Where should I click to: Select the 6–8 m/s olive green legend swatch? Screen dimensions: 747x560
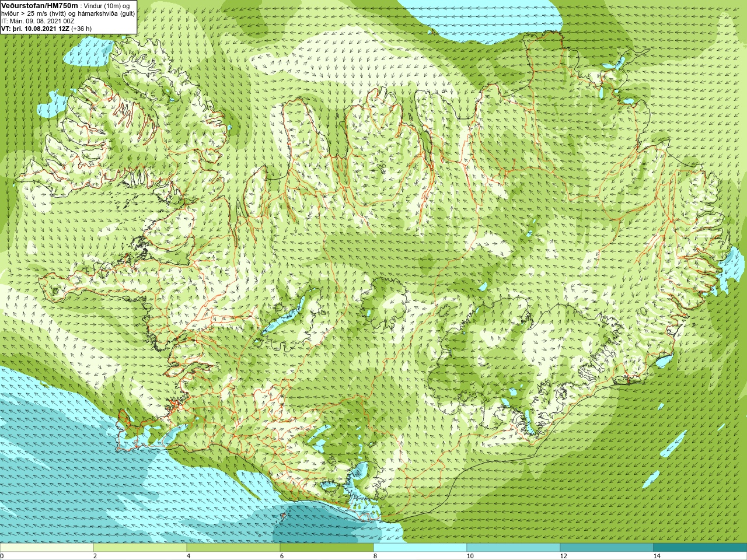click(327, 548)
